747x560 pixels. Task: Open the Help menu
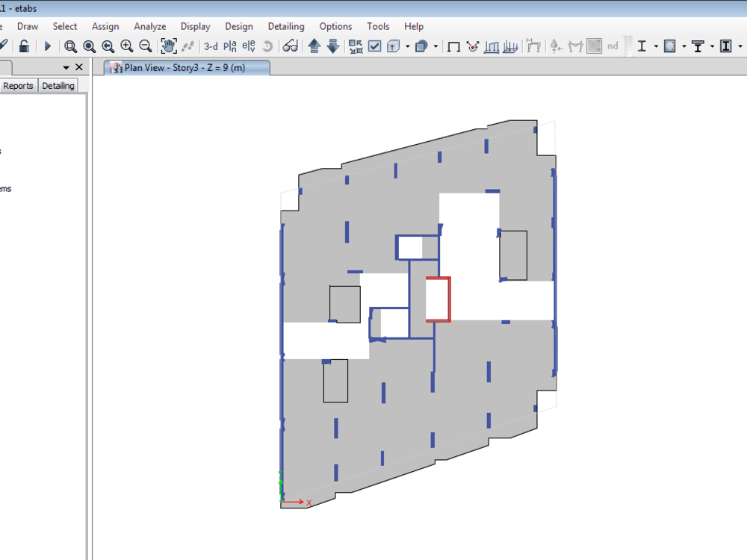coord(414,26)
